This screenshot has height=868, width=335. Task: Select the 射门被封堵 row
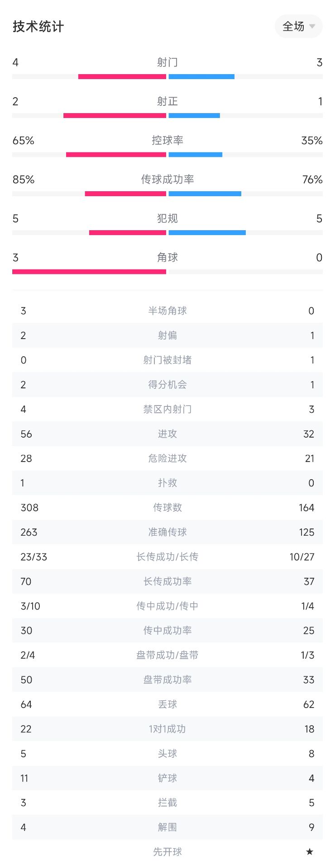pos(167,360)
